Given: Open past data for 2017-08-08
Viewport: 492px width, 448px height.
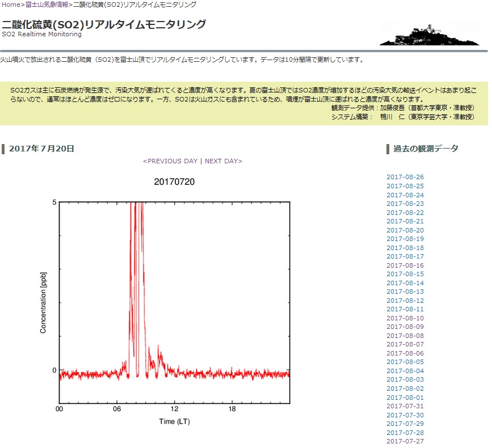Looking at the screenshot, I should tap(405, 336).
